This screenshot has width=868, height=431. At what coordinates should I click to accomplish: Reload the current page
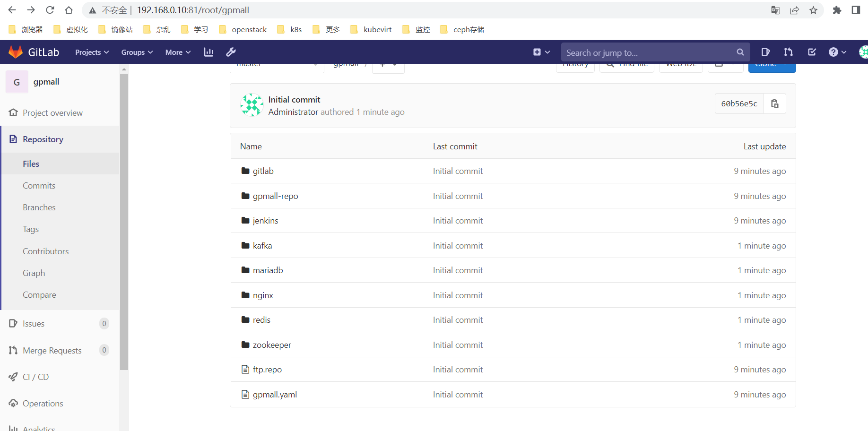(50, 10)
